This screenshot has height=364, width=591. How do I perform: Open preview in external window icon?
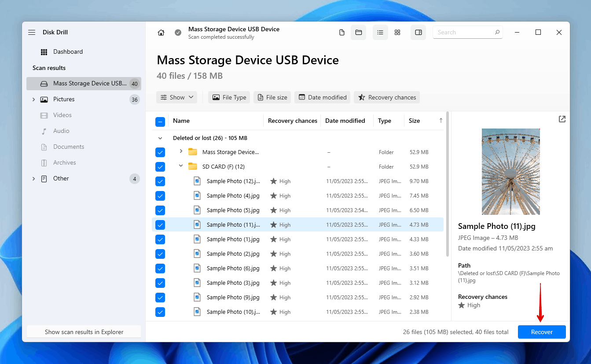562,119
